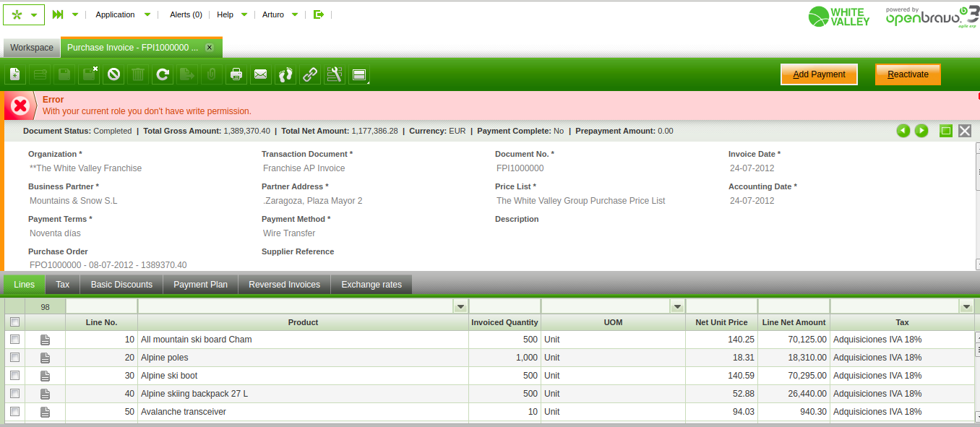Open record form for Avalanche transceiver row
The image size is (980, 427).
(45, 412)
